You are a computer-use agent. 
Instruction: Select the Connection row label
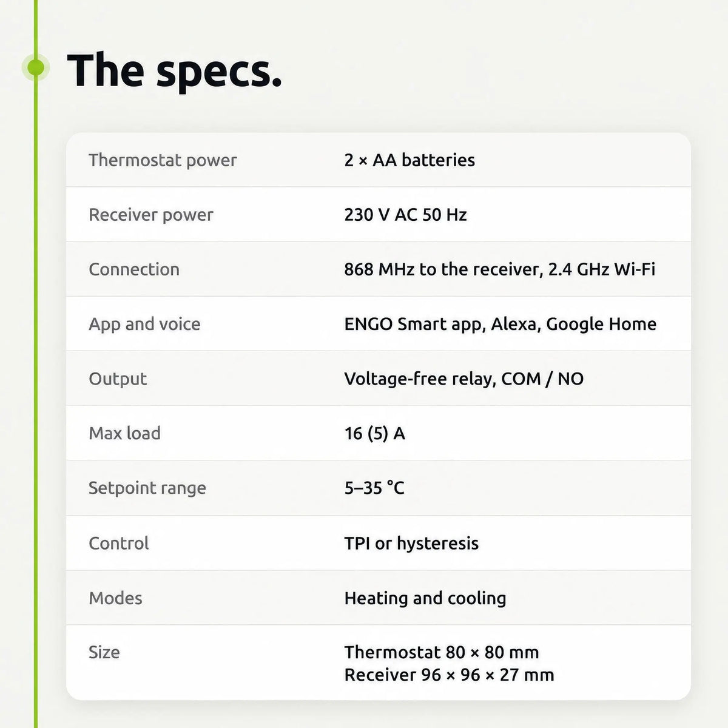(134, 269)
